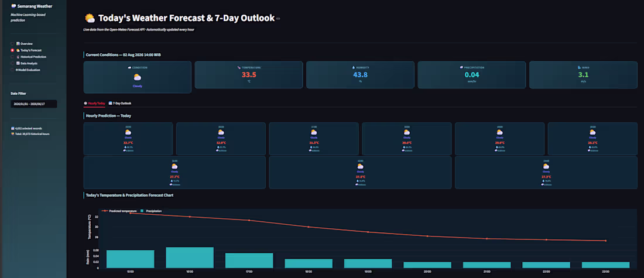The width and height of the screenshot is (644, 278).
Task: Click the 15:00 temperature line point
Action: [x=130, y=213]
